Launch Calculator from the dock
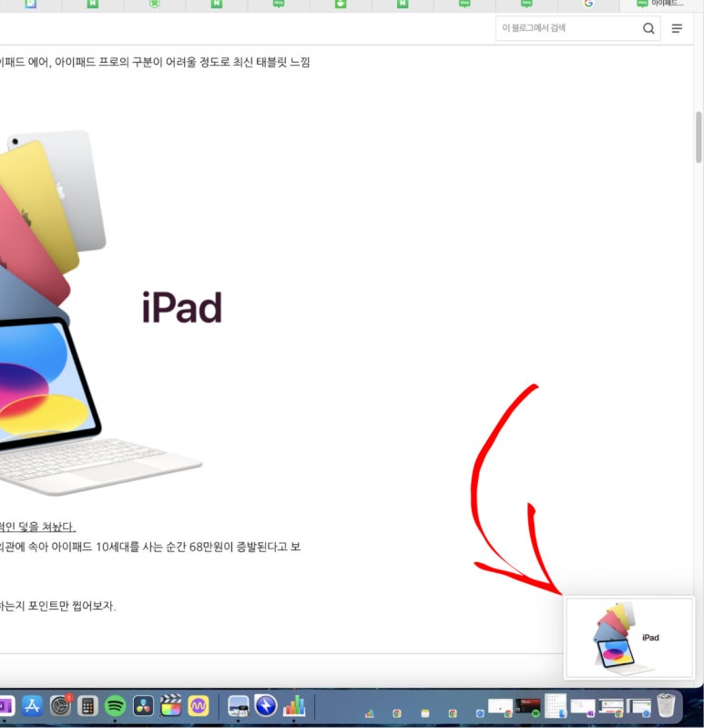The image size is (704, 728). click(x=87, y=706)
